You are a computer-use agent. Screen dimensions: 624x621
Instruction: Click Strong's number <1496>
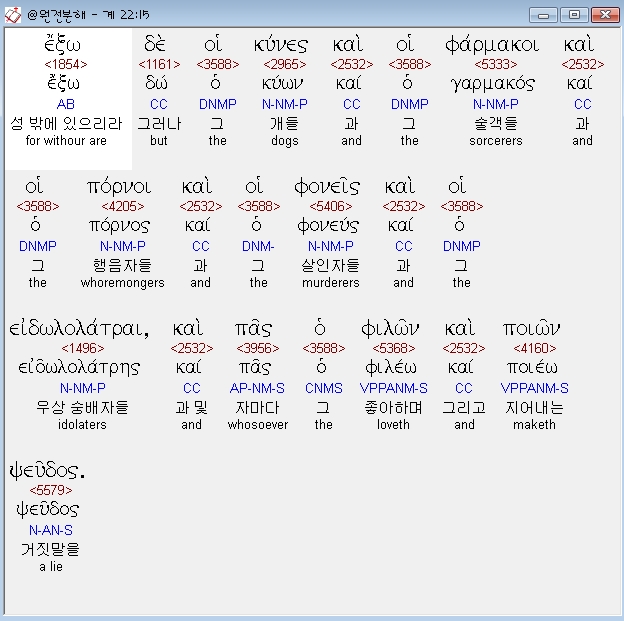click(x=83, y=348)
